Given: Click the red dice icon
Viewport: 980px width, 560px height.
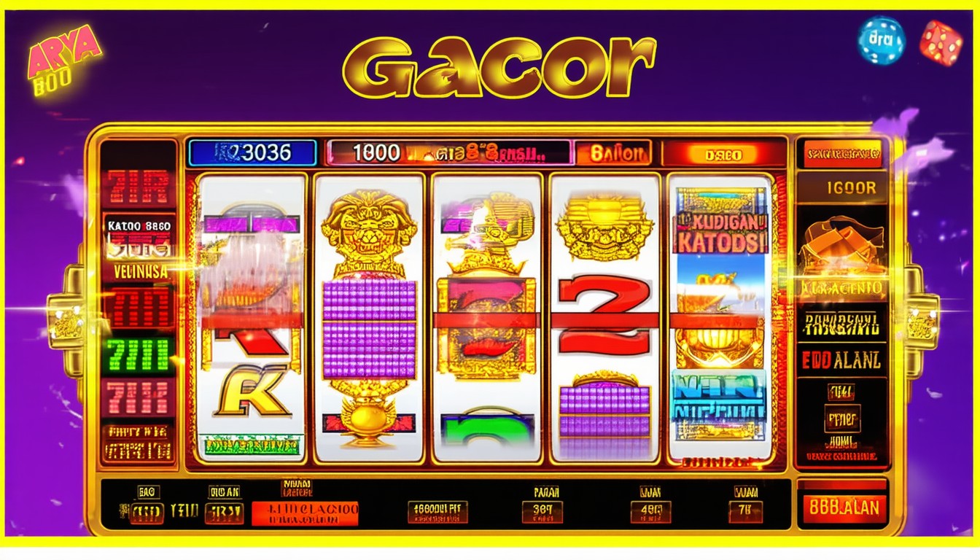Looking at the screenshot, I should pyautogui.click(x=941, y=43).
